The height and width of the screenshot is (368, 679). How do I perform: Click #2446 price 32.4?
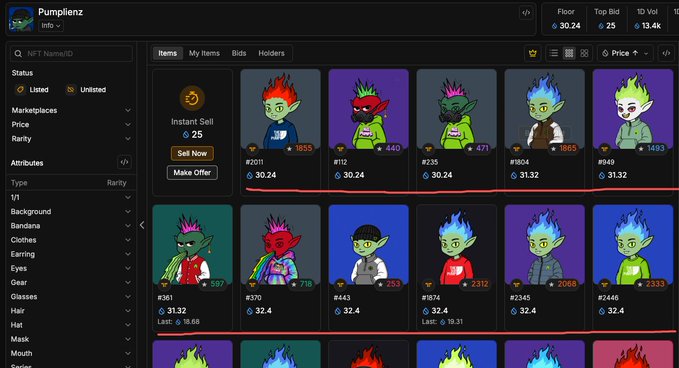point(612,311)
